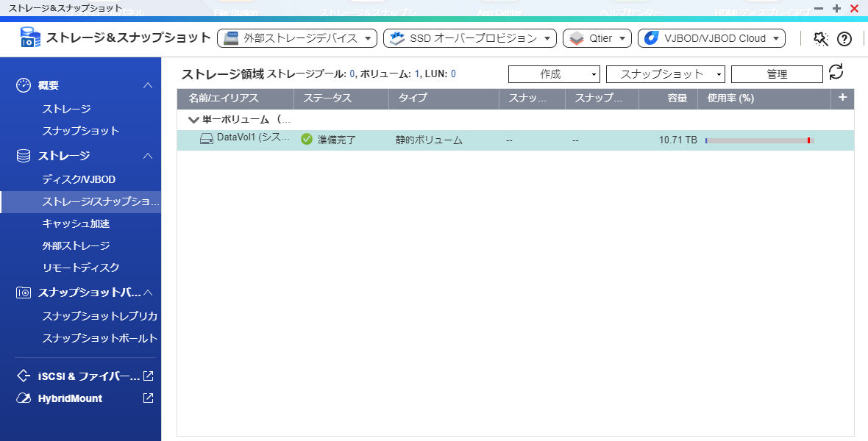
Task: Go to 外部ストレージ page
Action: point(76,245)
